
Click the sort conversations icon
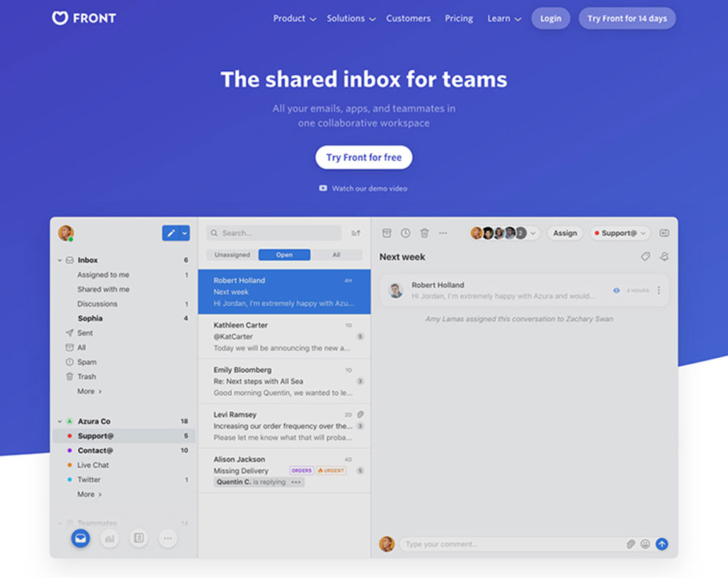click(356, 233)
